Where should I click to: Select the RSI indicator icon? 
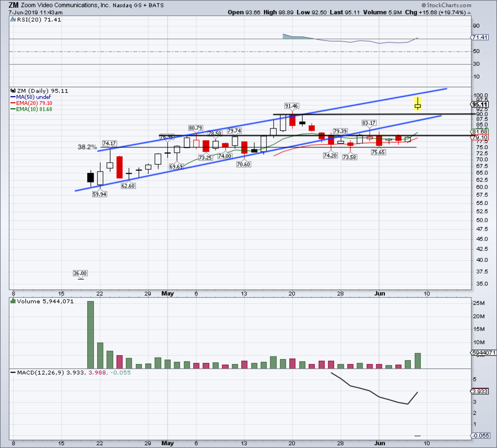(x=14, y=19)
